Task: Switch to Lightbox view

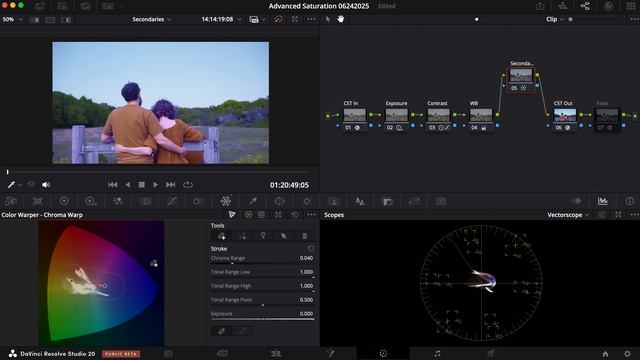Action: [631, 6]
